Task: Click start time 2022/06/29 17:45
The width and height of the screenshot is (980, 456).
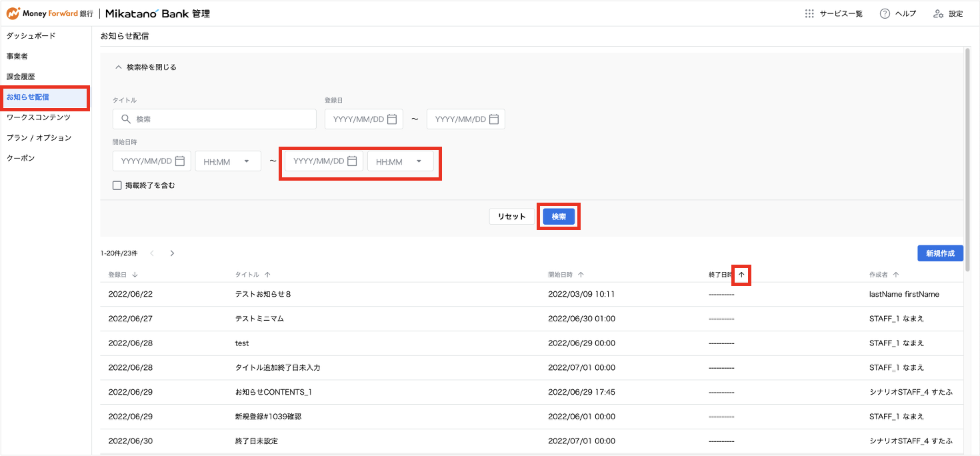Action: (x=581, y=392)
